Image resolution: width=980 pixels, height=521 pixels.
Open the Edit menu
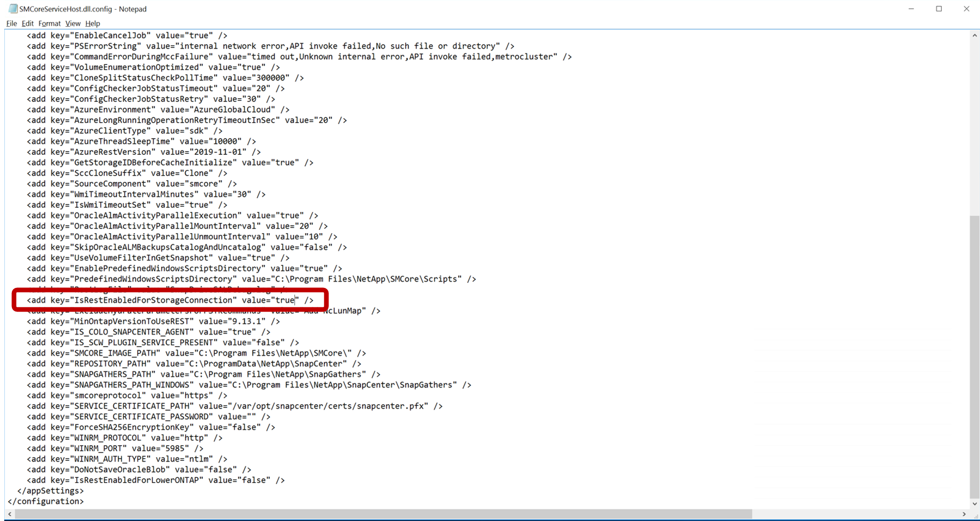(28, 23)
